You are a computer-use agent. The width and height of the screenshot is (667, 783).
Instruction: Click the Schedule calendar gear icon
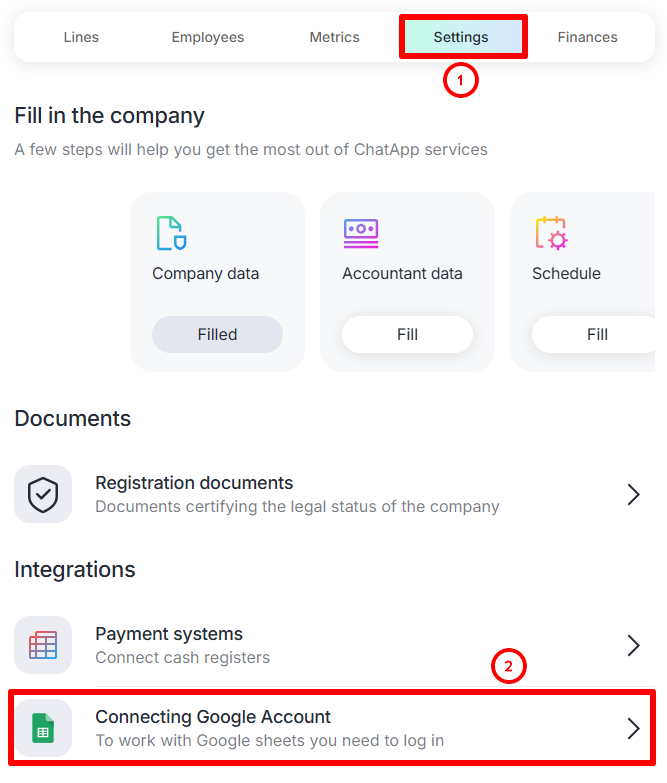coord(551,233)
